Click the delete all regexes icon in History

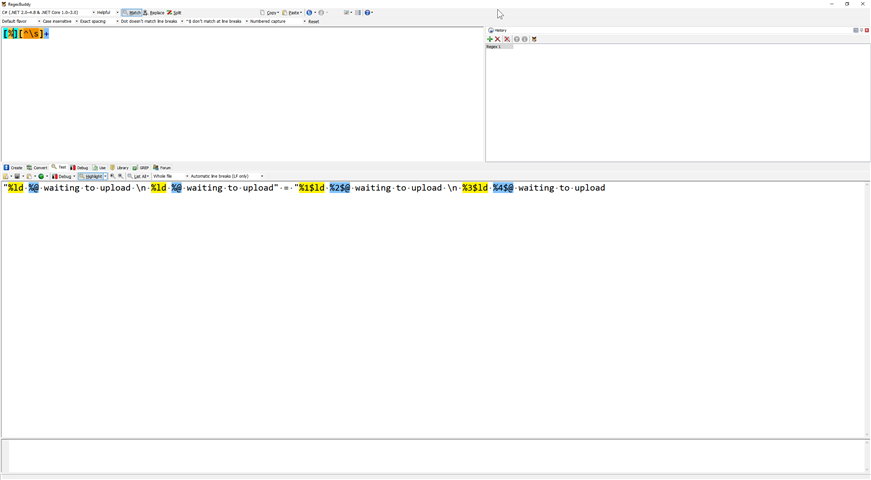(507, 39)
